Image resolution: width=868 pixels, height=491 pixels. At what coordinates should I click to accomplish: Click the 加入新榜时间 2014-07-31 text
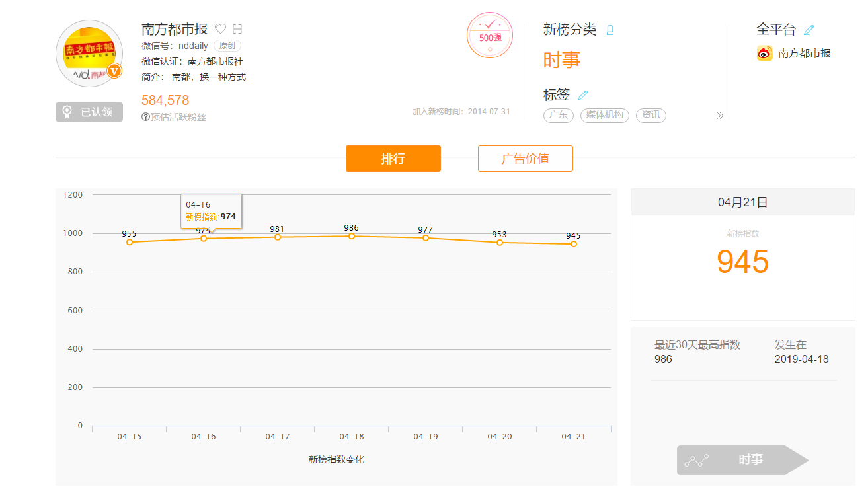461,112
